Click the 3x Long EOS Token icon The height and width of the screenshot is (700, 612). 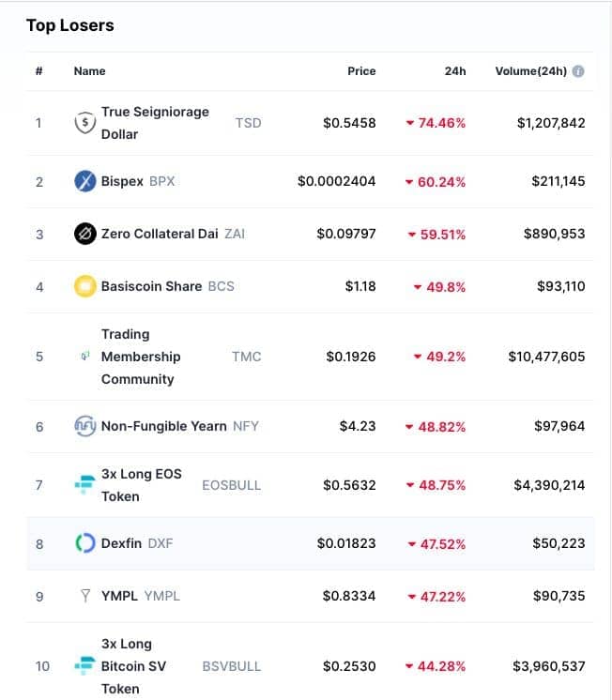coord(84,485)
